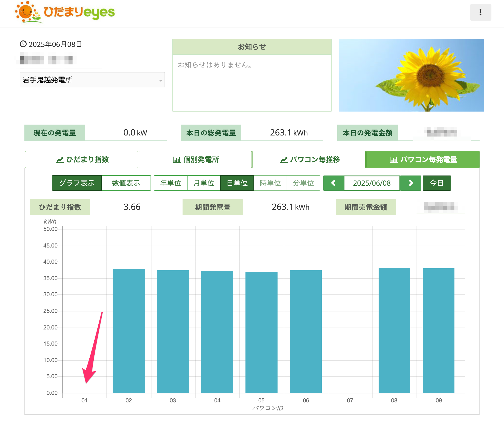504x423 pixels.
Task: Go to next date with right arrow
Action: click(410, 183)
